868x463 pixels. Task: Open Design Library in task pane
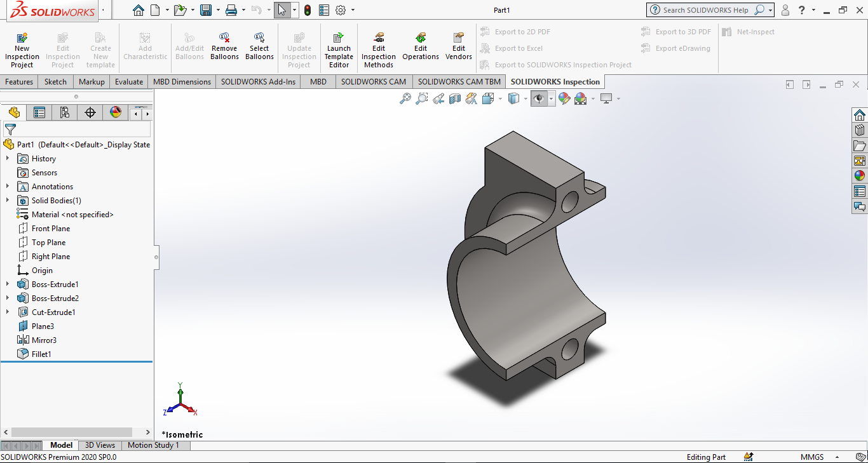tap(860, 130)
